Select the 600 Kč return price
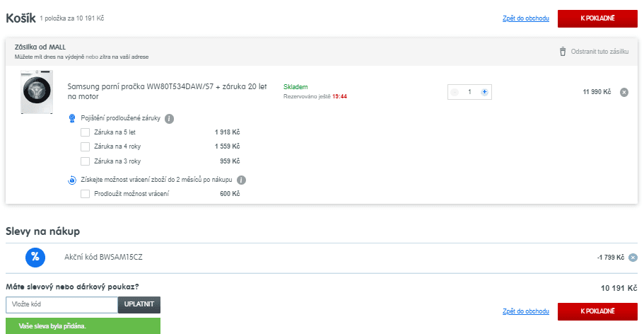 [230, 194]
